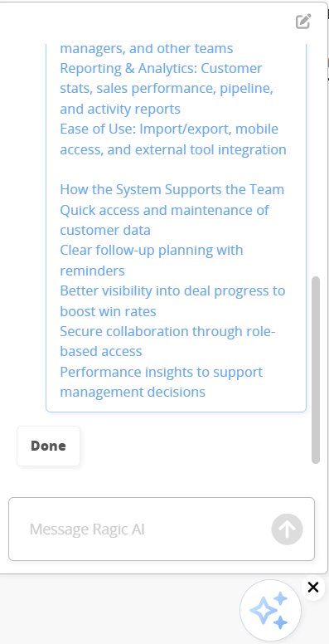The width and height of the screenshot is (329, 644).
Task: Close the AI chat panel with the X
Action: tap(313, 588)
